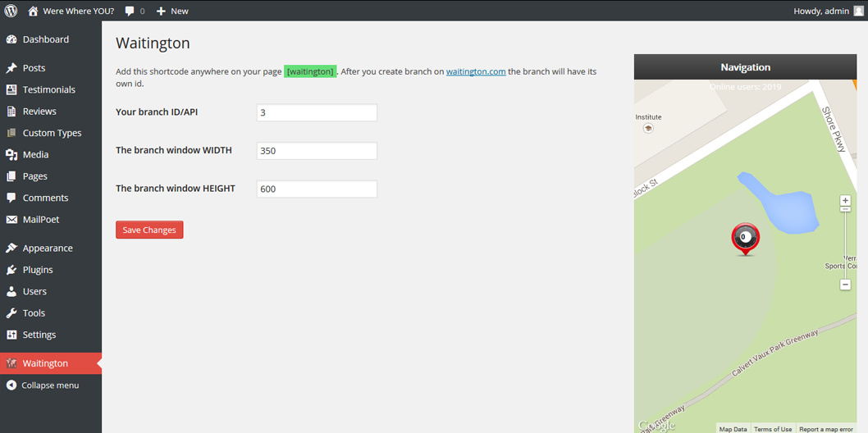This screenshot has width=868, height=433.
Task: Open Plugins menu label
Action: [38, 270]
